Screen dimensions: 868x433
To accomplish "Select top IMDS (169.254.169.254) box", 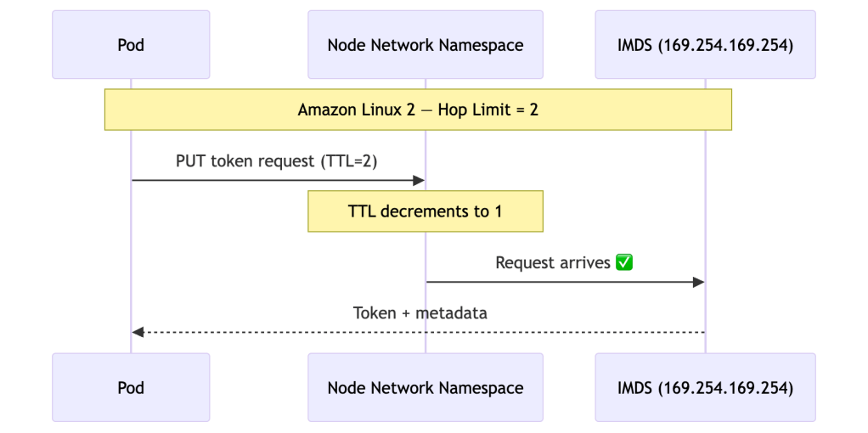I will [705, 45].
